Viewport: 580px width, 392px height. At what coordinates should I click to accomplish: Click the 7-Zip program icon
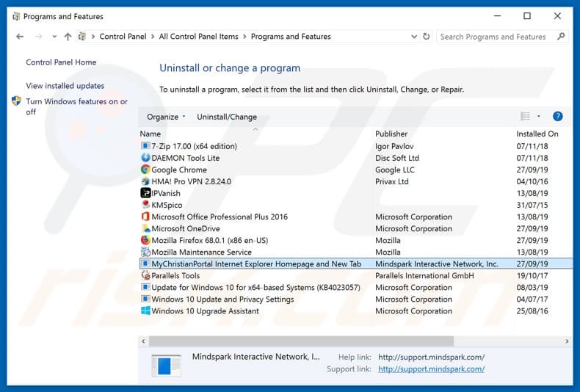[x=145, y=146]
